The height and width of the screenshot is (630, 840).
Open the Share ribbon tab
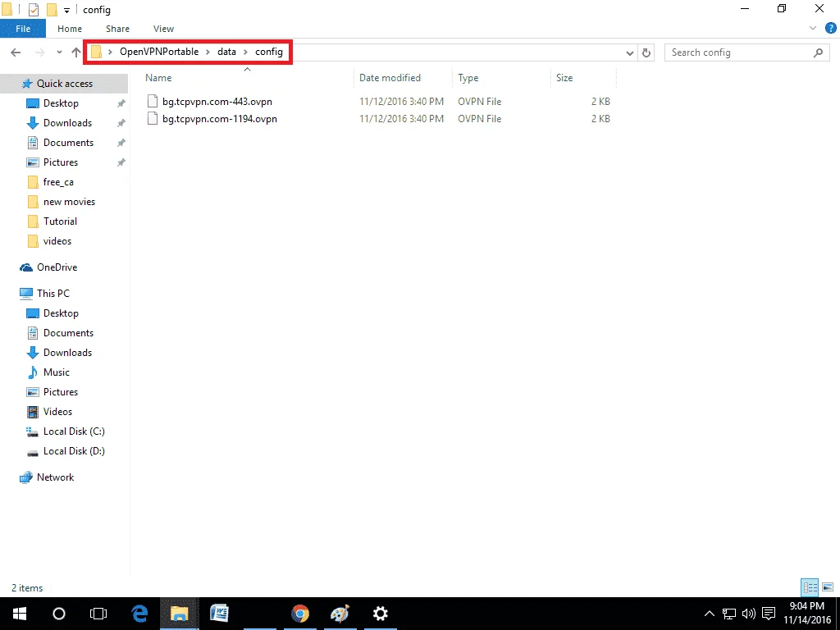click(117, 29)
